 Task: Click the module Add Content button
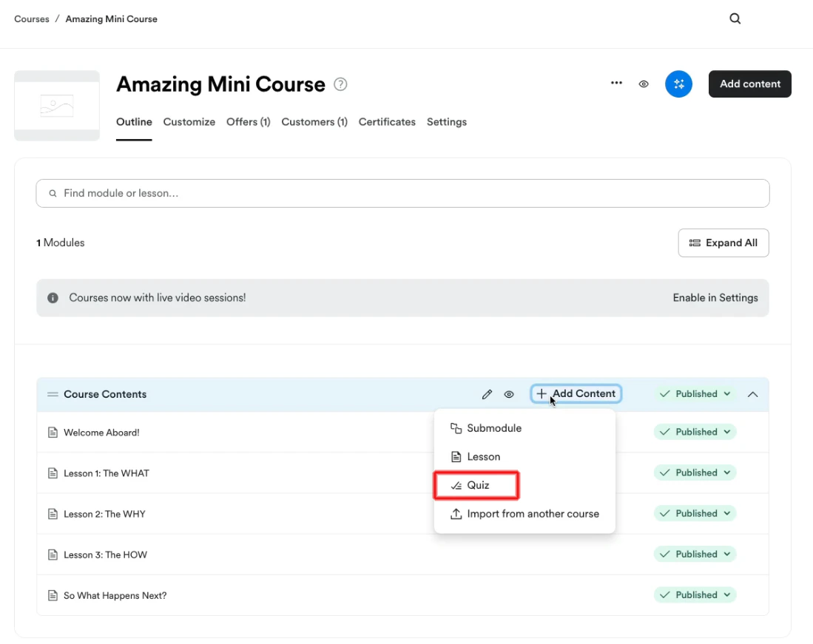576,394
